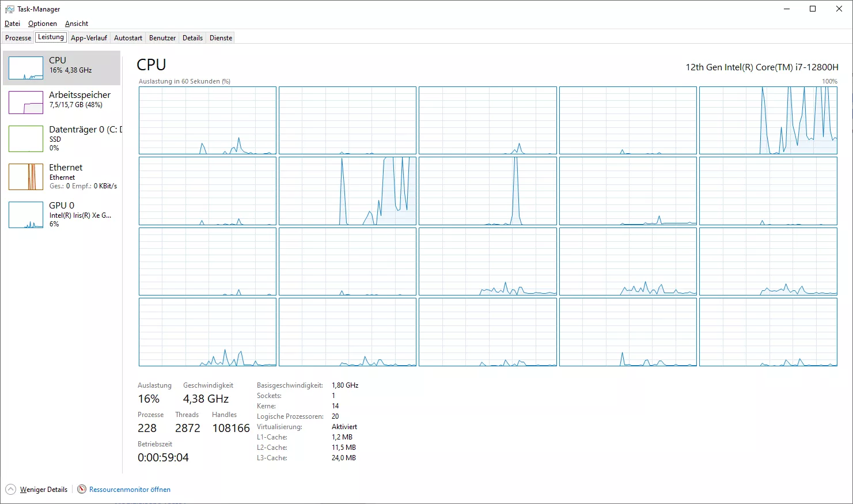Click the core graph with a single tall narrow spike in the second row
Screen dimensions: 853x504
pyautogui.click(x=488, y=191)
